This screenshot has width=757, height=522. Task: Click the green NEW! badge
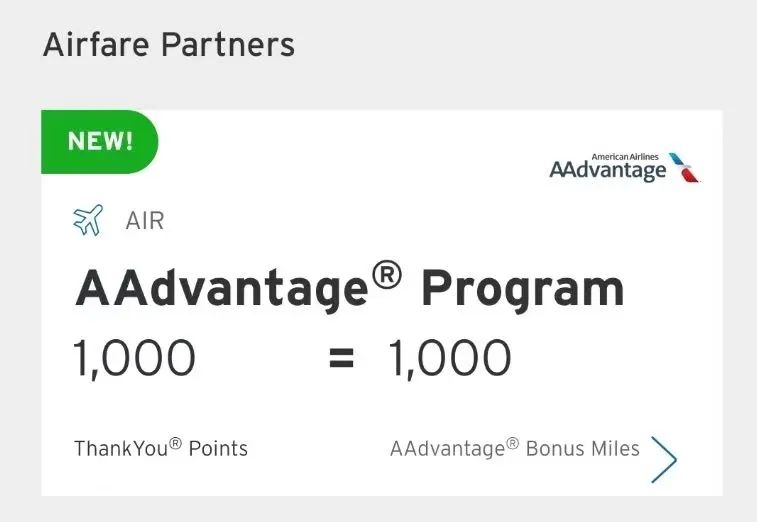(99, 141)
